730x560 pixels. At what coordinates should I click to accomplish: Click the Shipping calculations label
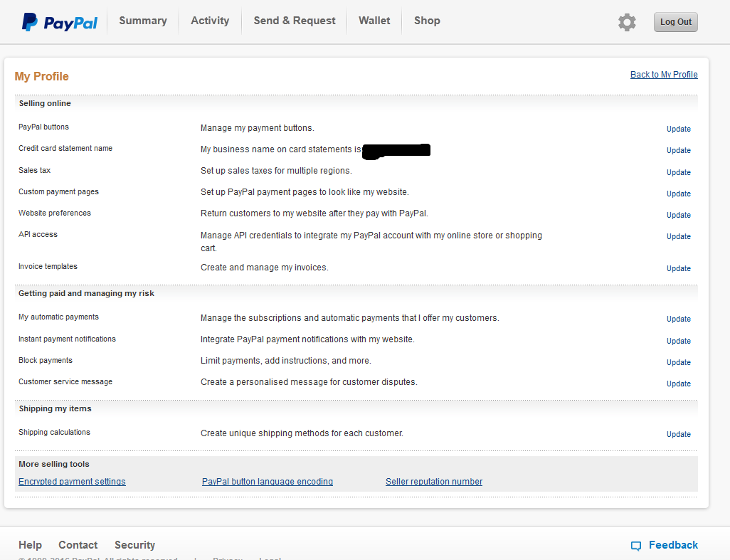click(55, 433)
